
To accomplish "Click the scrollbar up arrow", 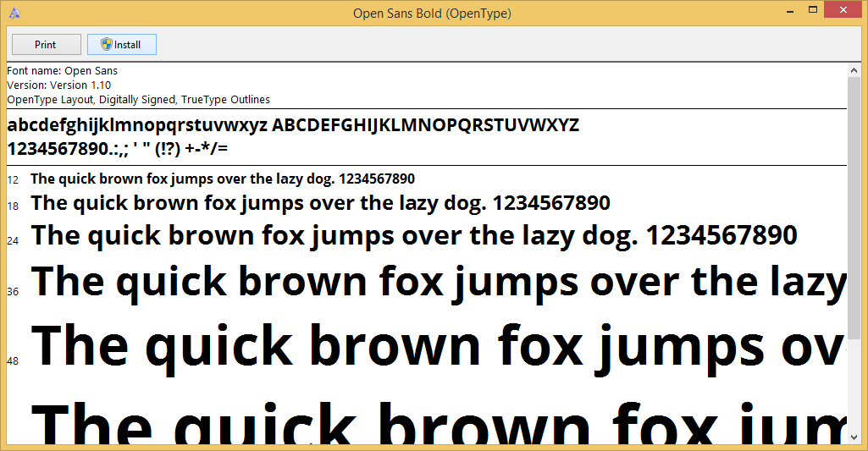I will (x=854, y=70).
